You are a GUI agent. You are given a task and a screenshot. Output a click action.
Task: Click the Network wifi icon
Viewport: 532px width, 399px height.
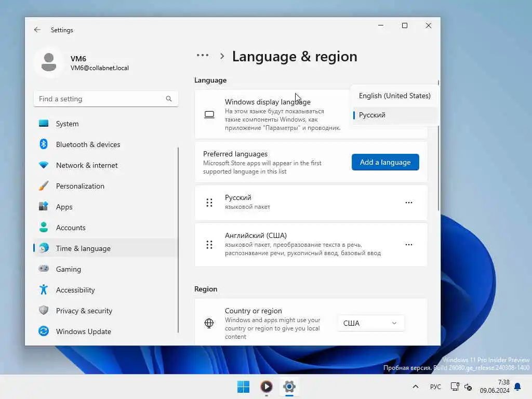point(44,165)
